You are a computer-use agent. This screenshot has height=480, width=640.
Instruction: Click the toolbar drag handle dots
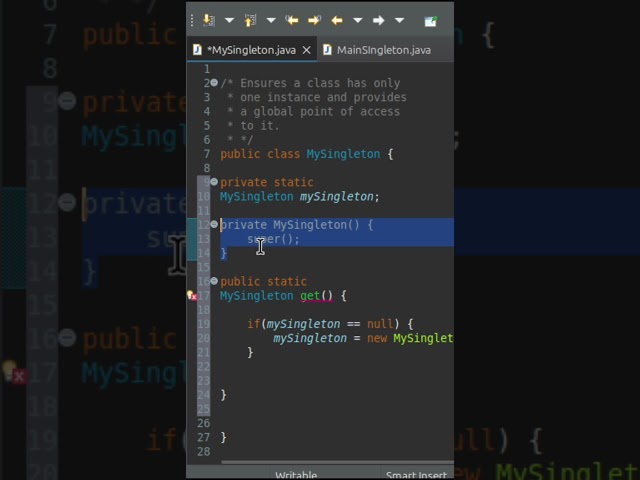coord(192,20)
